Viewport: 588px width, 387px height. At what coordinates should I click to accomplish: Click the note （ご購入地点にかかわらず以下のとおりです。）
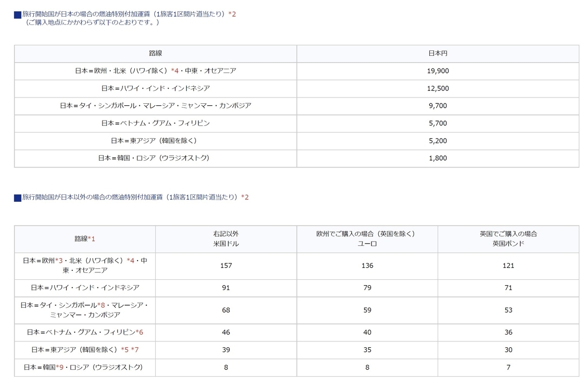92,23
